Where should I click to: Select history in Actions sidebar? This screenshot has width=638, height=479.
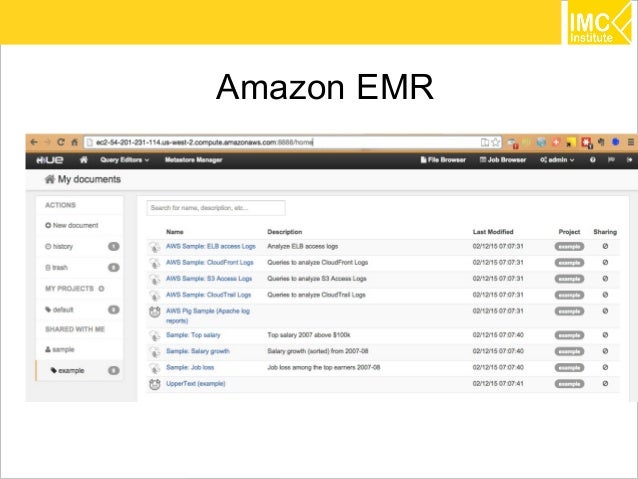click(x=59, y=247)
